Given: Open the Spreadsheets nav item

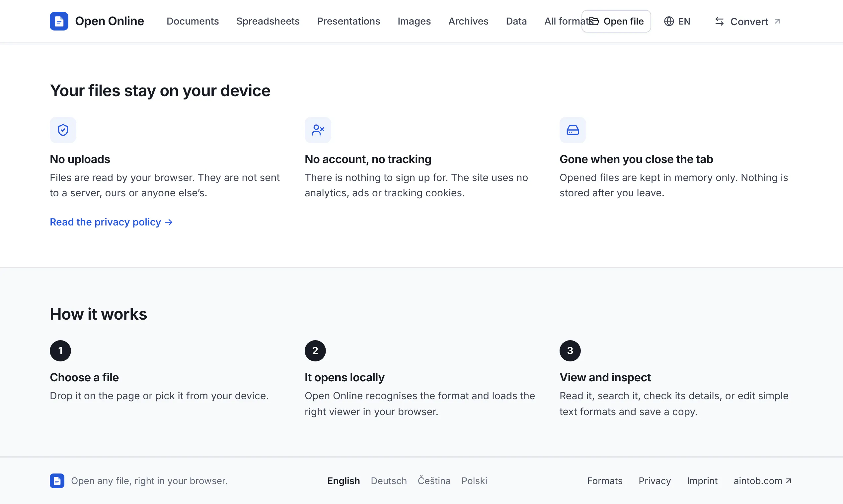Looking at the screenshot, I should [268, 21].
